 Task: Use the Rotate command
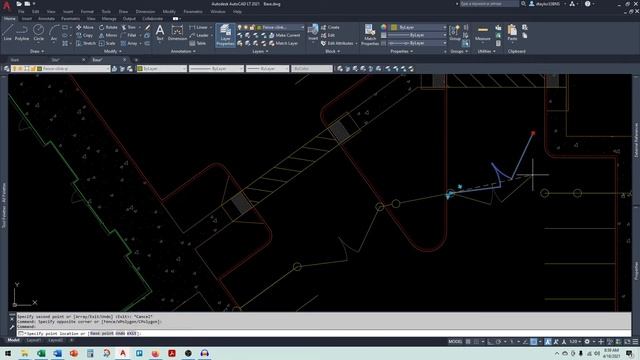[108, 27]
